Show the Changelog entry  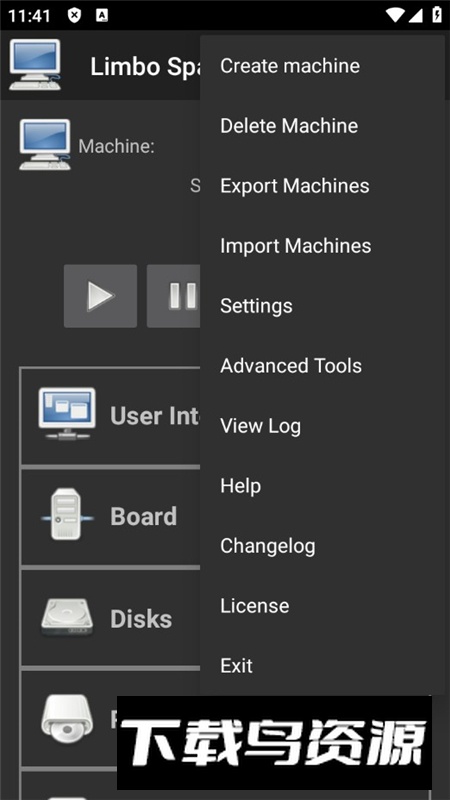point(322,546)
